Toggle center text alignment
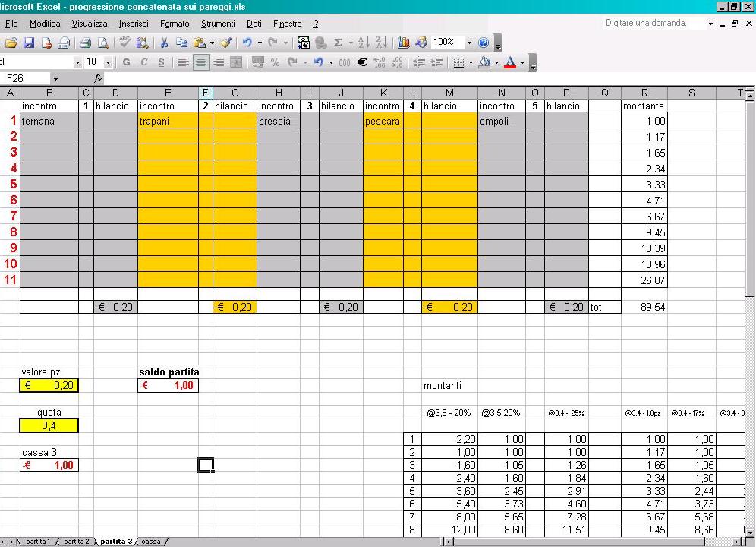The image size is (756, 547). pos(201,62)
